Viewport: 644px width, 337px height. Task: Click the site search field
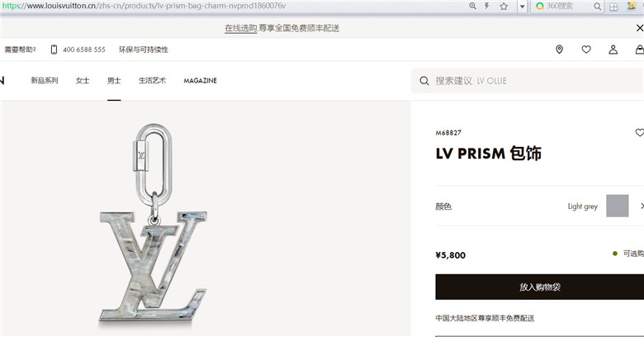528,81
